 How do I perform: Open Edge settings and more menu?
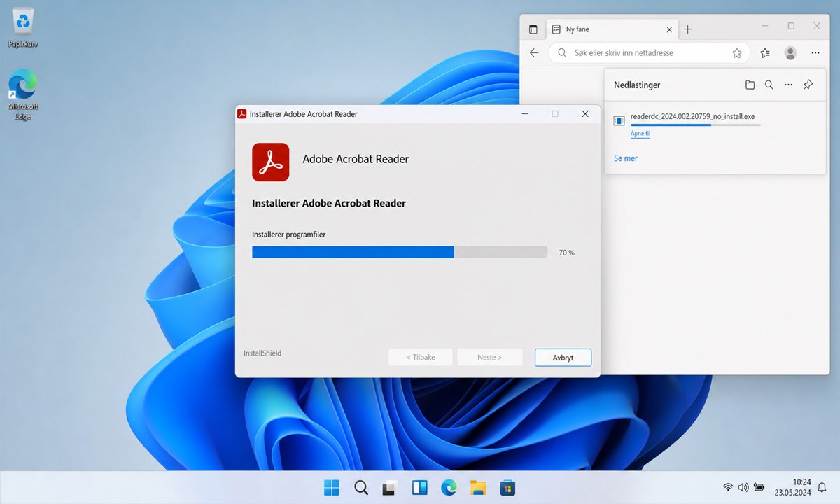pyautogui.click(x=815, y=52)
